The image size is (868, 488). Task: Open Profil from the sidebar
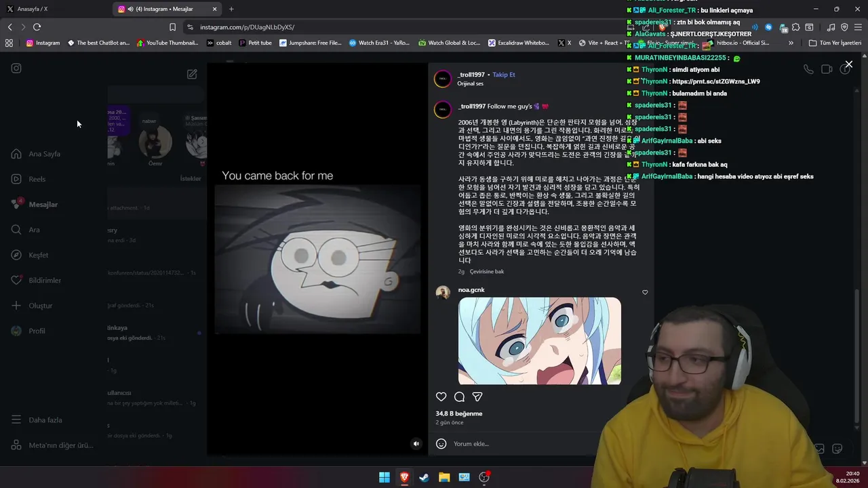click(28, 331)
